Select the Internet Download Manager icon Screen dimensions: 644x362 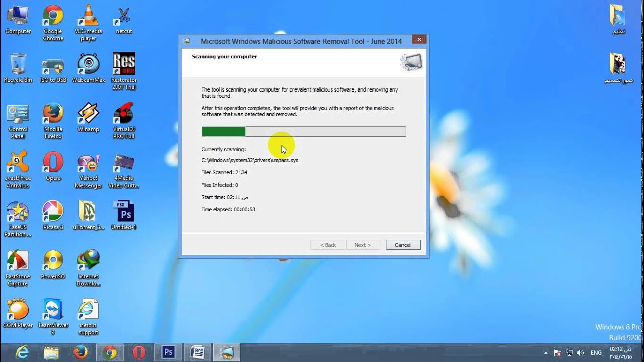click(x=88, y=268)
